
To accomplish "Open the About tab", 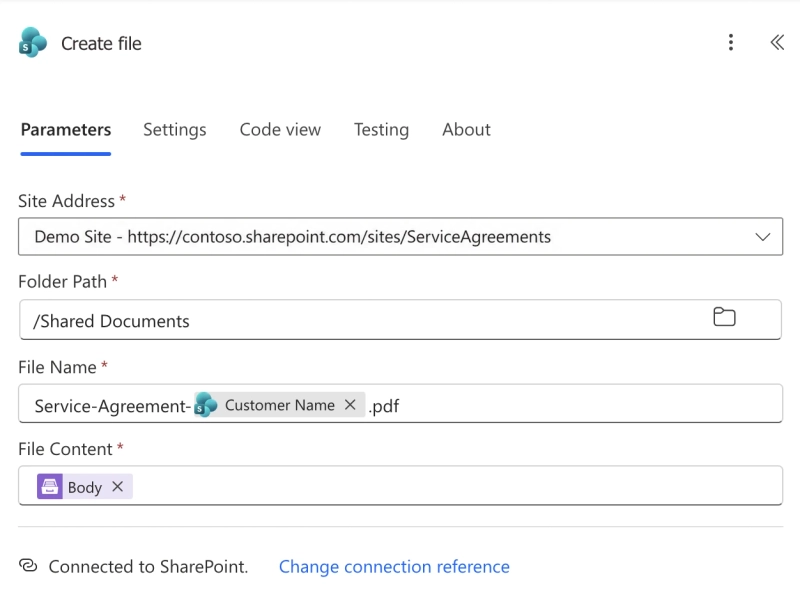I will coord(466,130).
